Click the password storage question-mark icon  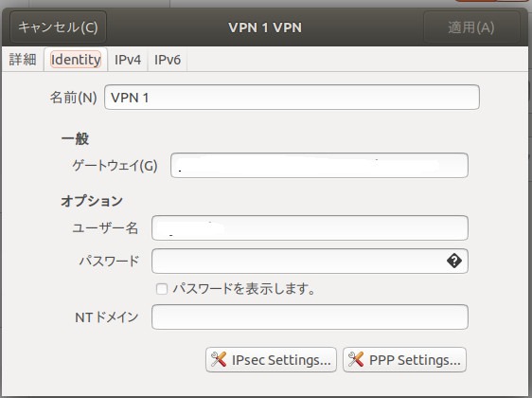coord(454,261)
